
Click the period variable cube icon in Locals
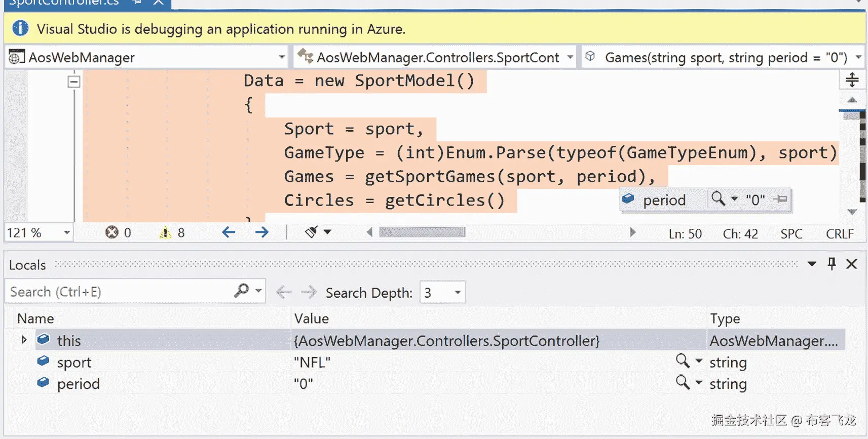coord(44,382)
